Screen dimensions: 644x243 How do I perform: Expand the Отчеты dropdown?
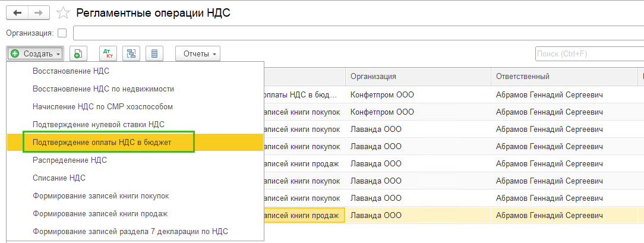[198, 54]
